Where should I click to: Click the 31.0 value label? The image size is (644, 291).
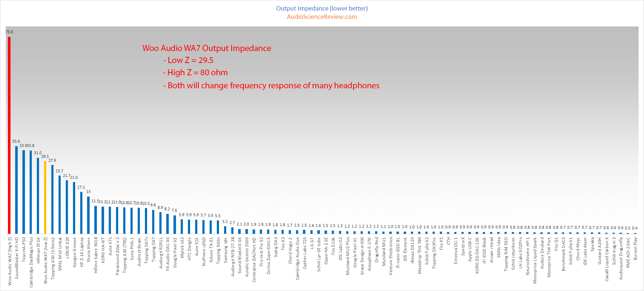tap(38, 153)
